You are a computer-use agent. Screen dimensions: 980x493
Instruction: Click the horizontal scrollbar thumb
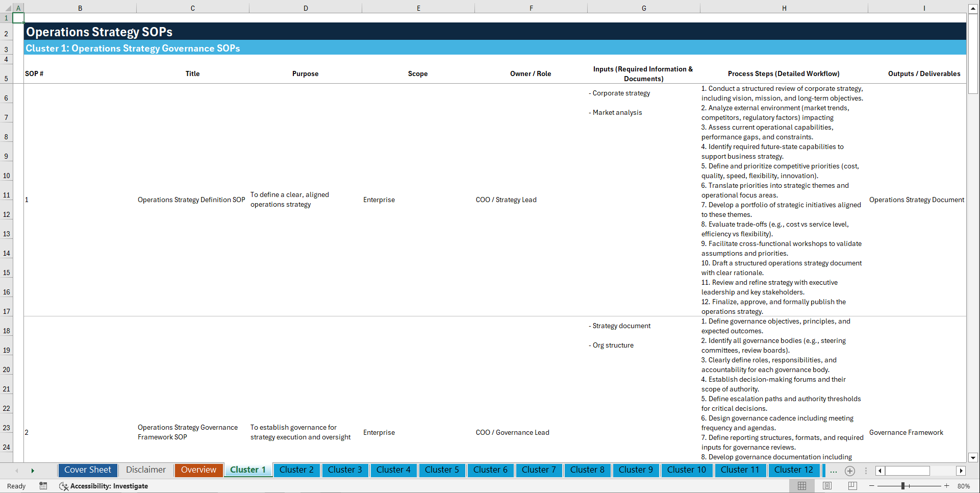(x=908, y=471)
